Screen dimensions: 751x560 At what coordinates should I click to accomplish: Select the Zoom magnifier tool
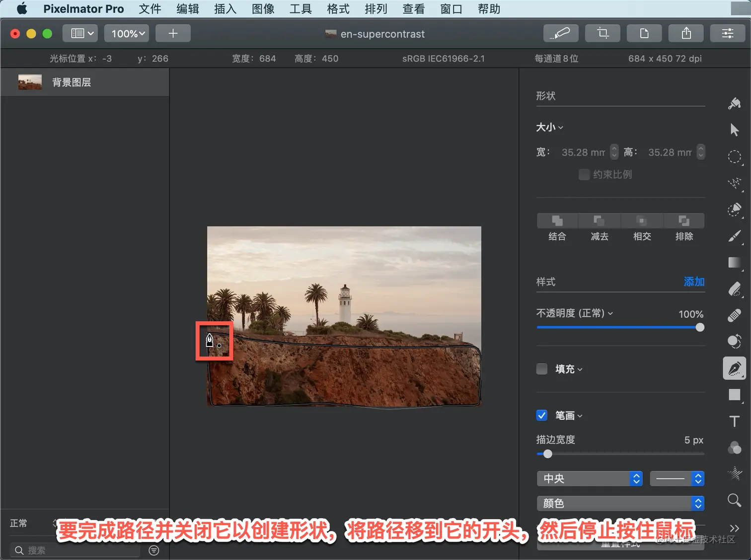click(734, 500)
